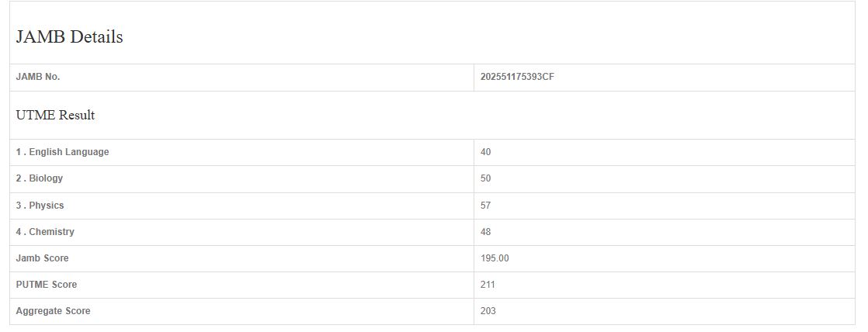Select the English Language subject label

click(x=62, y=152)
